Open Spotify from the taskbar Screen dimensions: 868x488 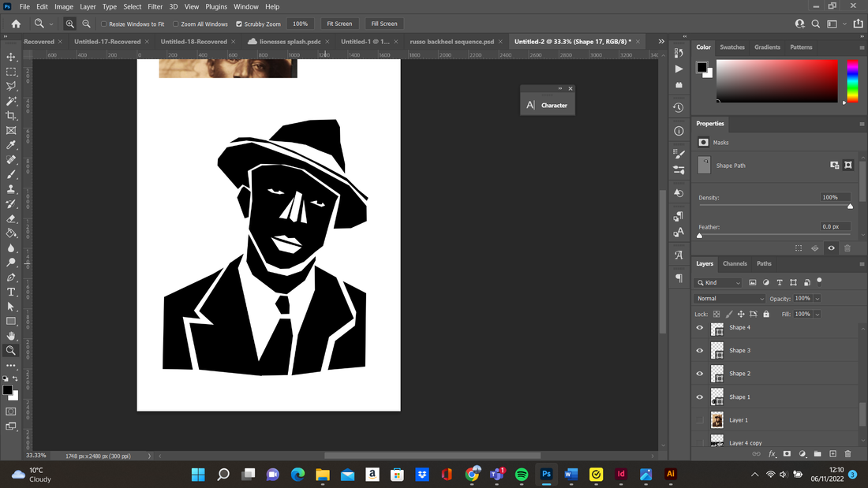coord(522,475)
